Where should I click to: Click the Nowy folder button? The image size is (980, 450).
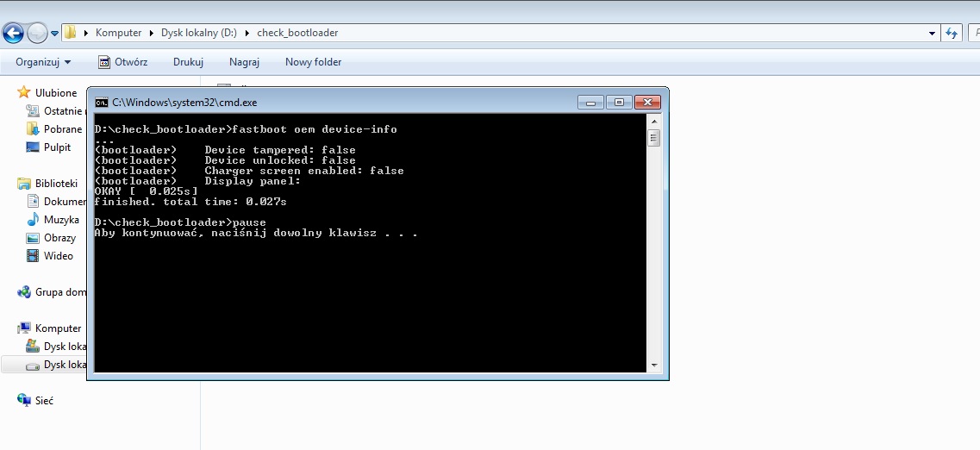(x=313, y=62)
